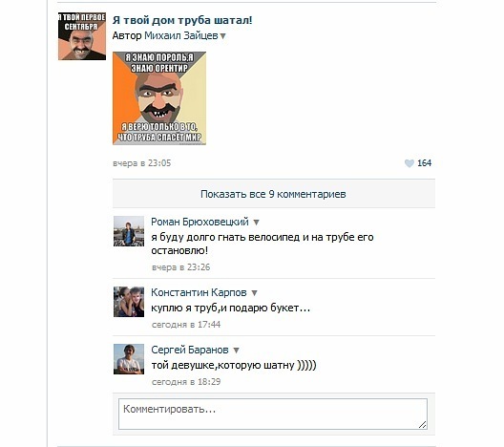504x447 pixels.
Task: Open the group avatar thumbnail beside the post title
Action: pos(82,36)
